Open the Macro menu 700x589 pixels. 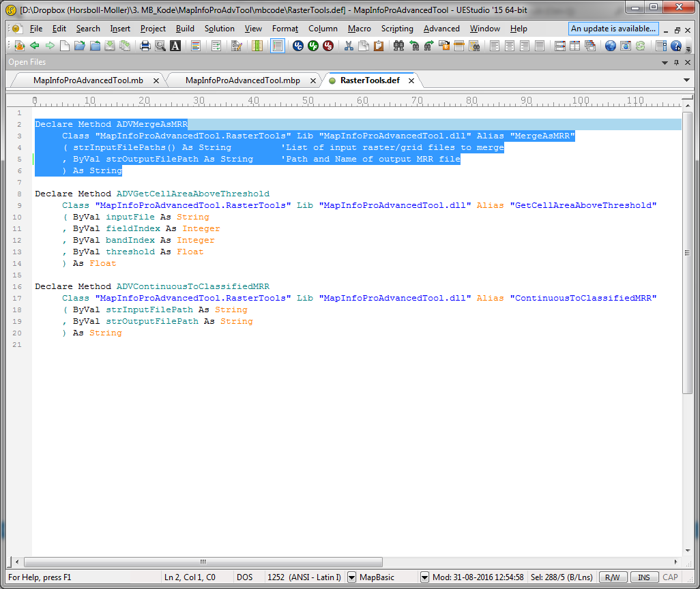click(x=360, y=29)
